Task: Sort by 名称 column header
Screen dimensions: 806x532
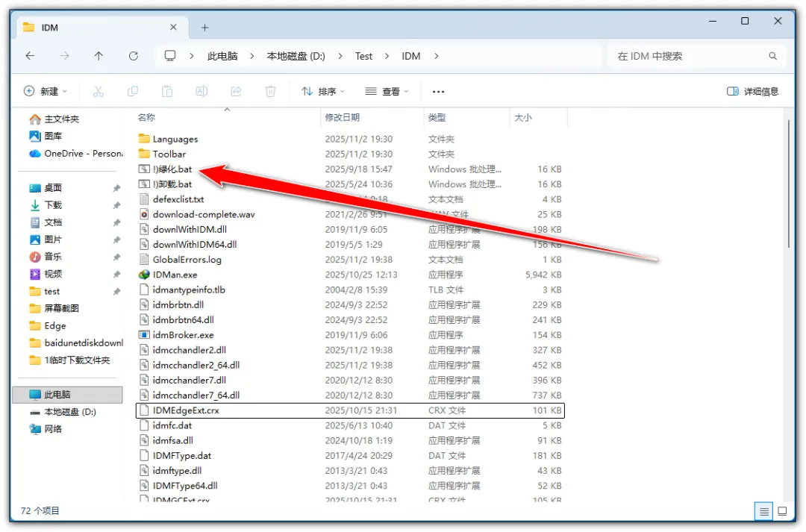Action: (x=146, y=118)
